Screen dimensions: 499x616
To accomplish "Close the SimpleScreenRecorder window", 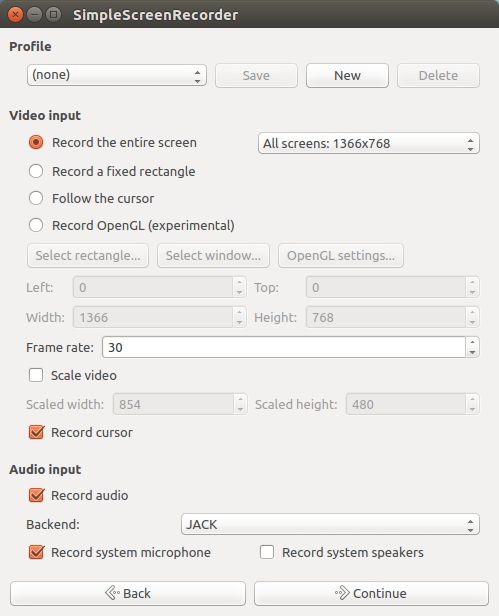I will [15, 15].
